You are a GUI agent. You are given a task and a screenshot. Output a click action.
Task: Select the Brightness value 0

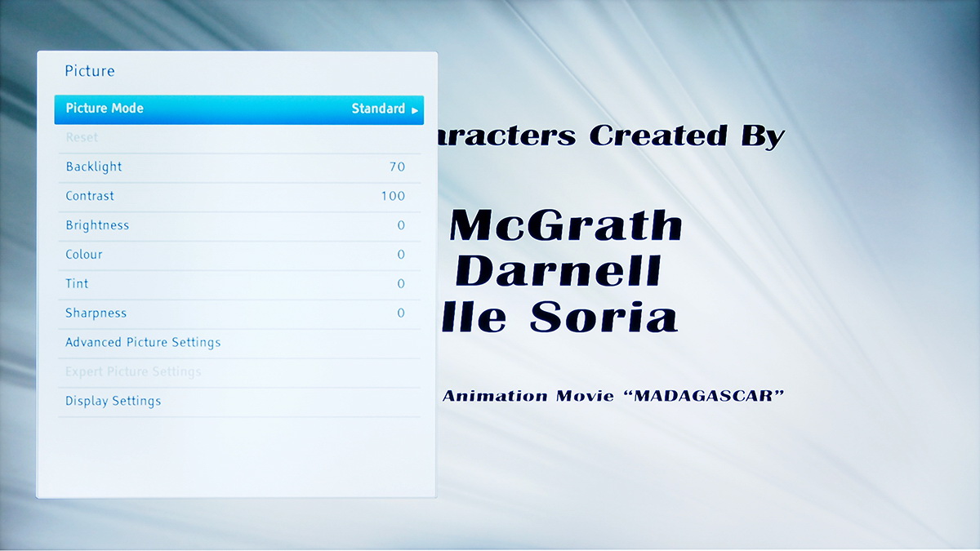pos(401,225)
